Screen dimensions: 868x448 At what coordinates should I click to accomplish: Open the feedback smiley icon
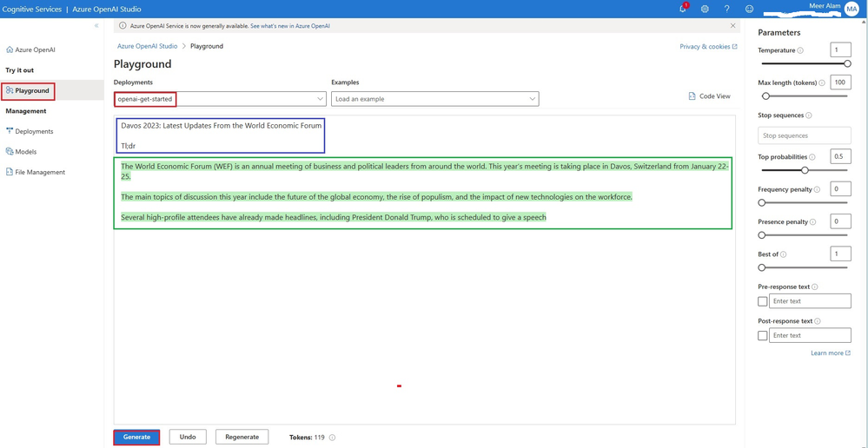tap(750, 9)
